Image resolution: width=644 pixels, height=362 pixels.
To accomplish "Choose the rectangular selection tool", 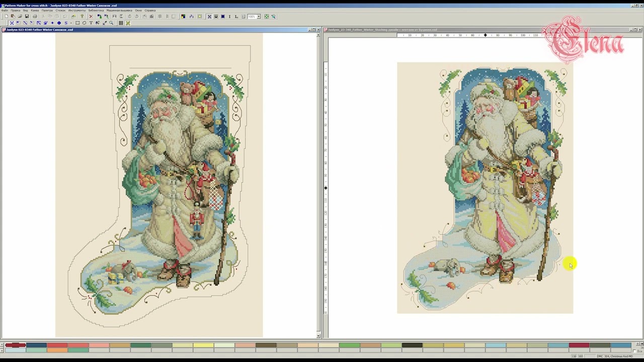I will (x=77, y=23).
